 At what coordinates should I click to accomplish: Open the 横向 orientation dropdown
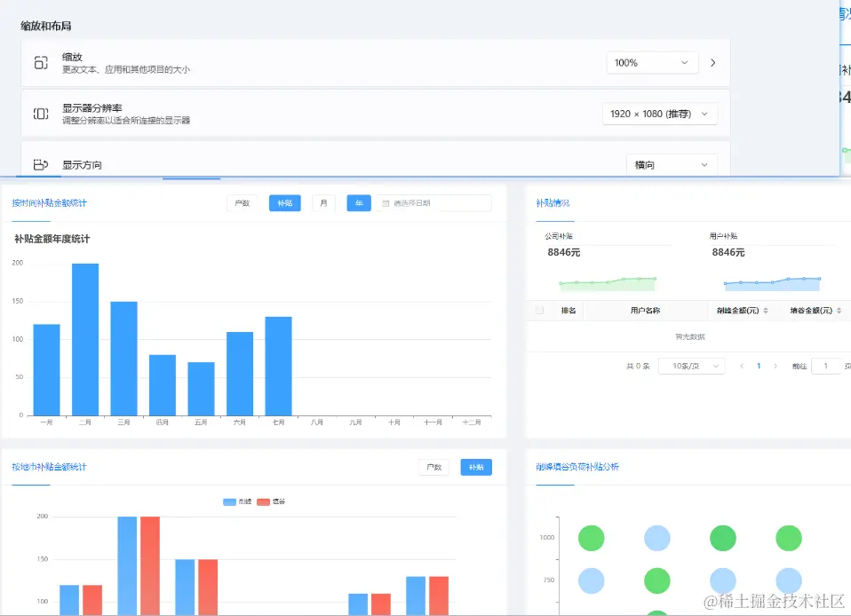click(x=672, y=165)
